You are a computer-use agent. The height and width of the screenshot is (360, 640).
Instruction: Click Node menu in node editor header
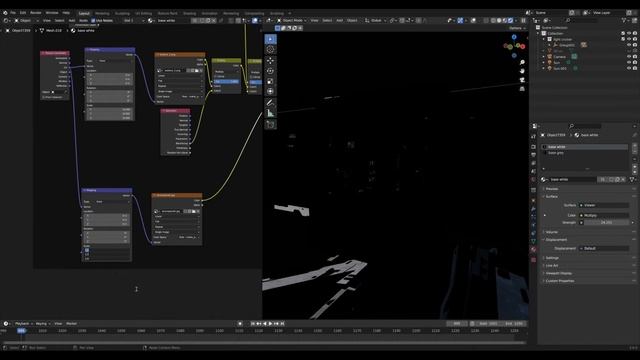[x=83, y=20]
